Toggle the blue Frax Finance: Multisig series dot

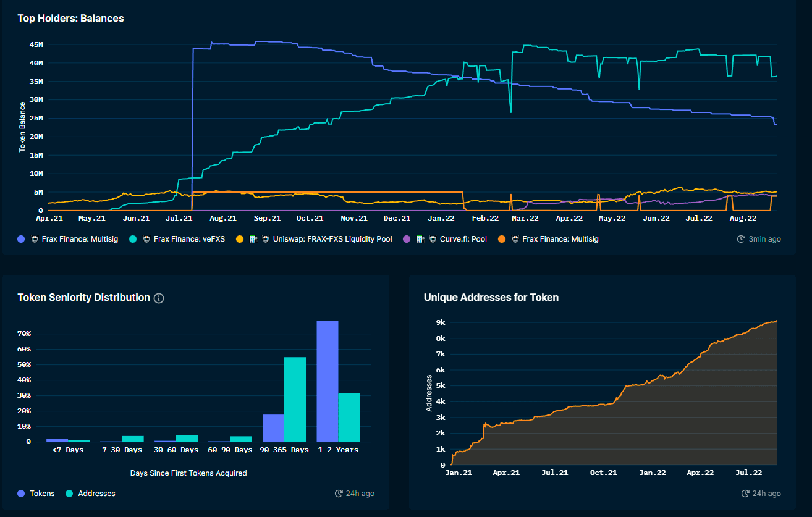[x=22, y=239]
